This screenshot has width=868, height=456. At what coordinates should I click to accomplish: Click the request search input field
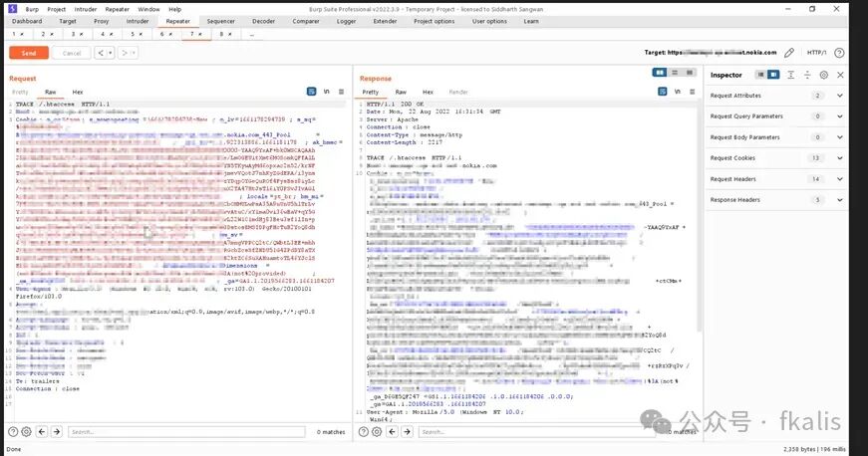click(x=186, y=432)
